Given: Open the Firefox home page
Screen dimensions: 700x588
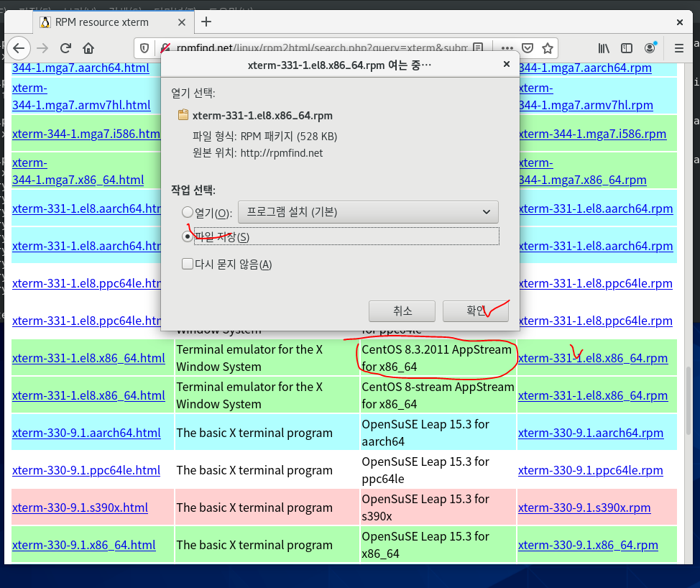Looking at the screenshot, I should click(x=88, y=48).
